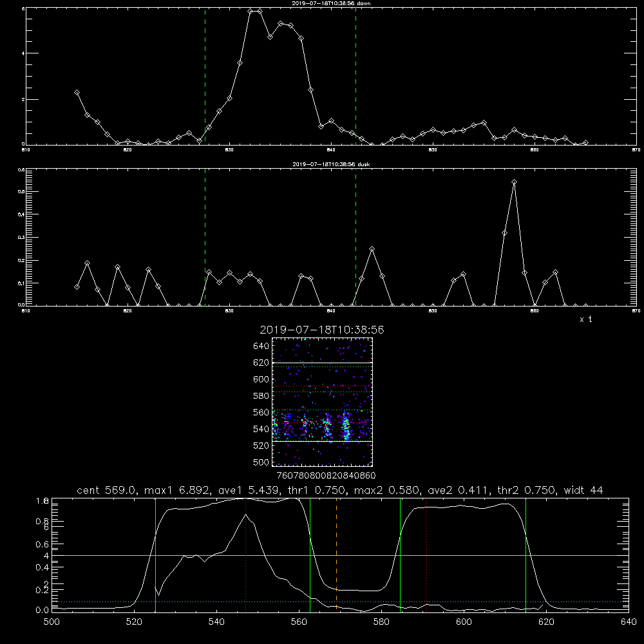The width and height of the screenshot is (644, 644).
Task: Click the orange dashed line in bottom plot
Action: (336, 555)
